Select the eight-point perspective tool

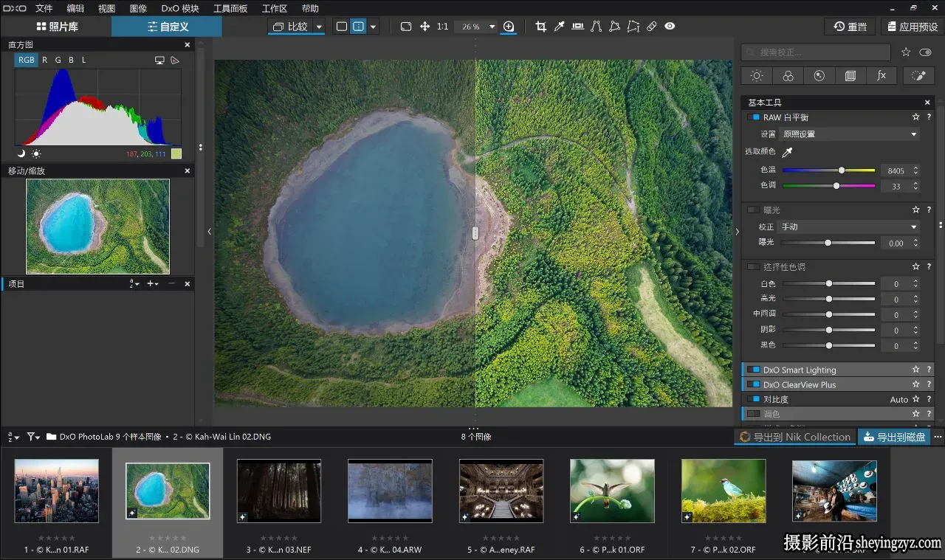click(x=633, y=27)
